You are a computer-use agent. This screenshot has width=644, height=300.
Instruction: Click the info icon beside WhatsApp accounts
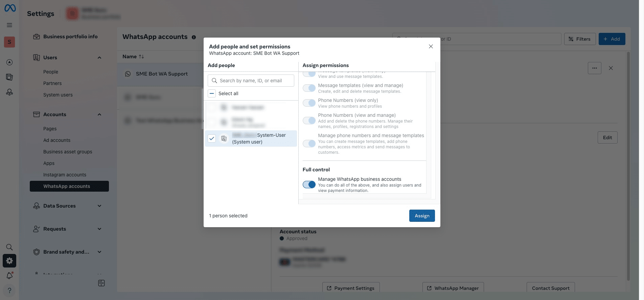click(x=194, y=37)
